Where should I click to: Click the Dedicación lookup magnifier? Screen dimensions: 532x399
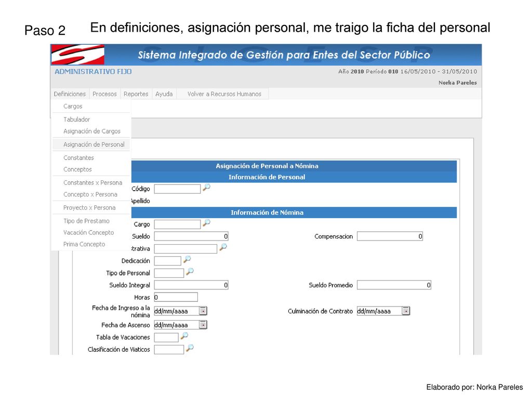(x=187, y=260)
